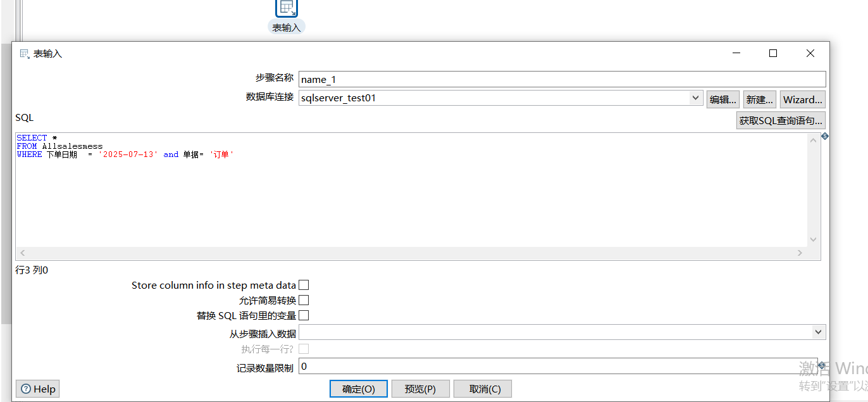Maximize the 表输入 dialog window
This screenshot has width=868, height=402.
coord(773,54)
